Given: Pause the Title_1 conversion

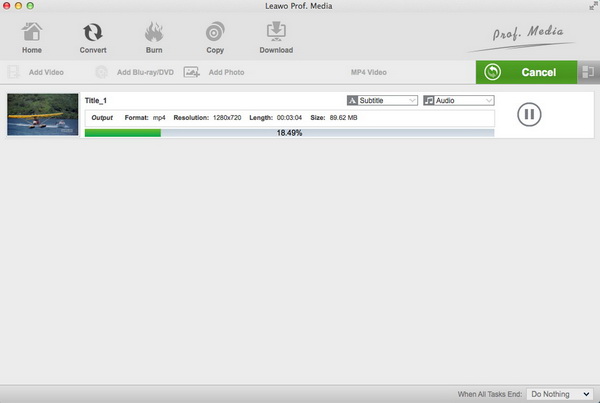Looking at the screenshot, I should (x=529, y=114).
